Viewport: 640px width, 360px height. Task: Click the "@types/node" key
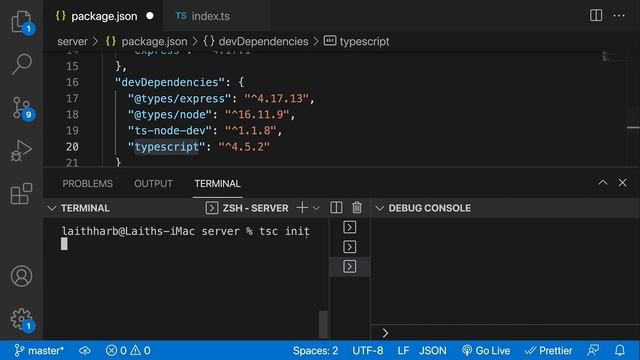169,115
